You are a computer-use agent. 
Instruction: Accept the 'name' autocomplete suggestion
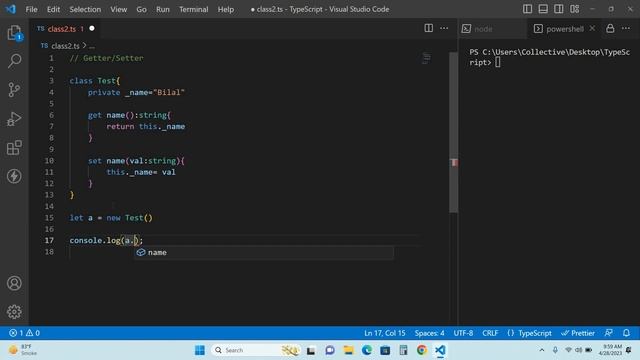coord(264,252)
